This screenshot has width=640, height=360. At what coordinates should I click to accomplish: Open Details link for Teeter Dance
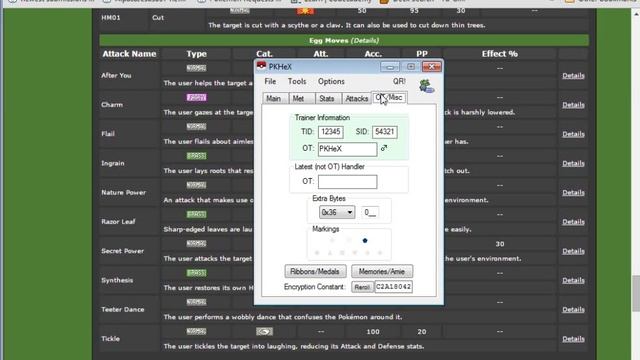coord(573,309)
